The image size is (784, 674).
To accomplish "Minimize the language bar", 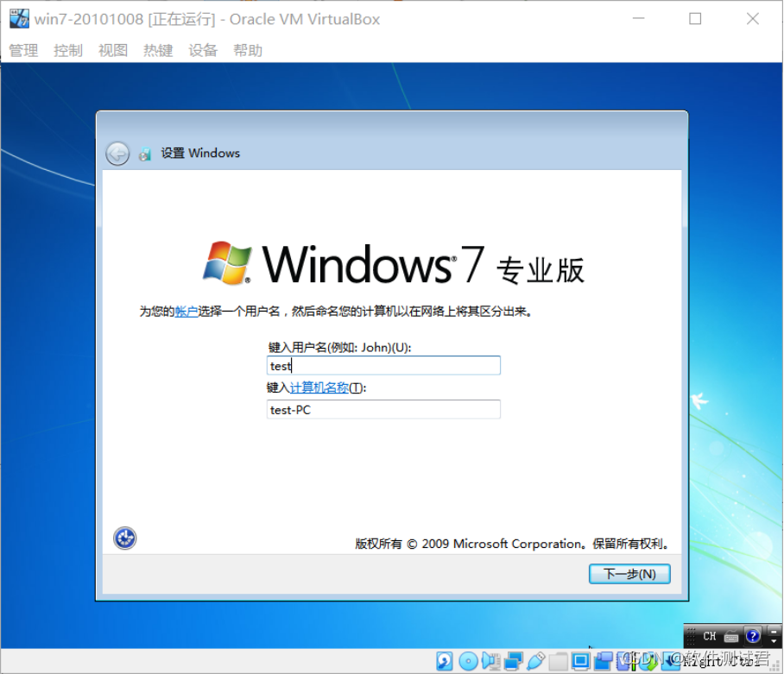I will pos(774,632).
